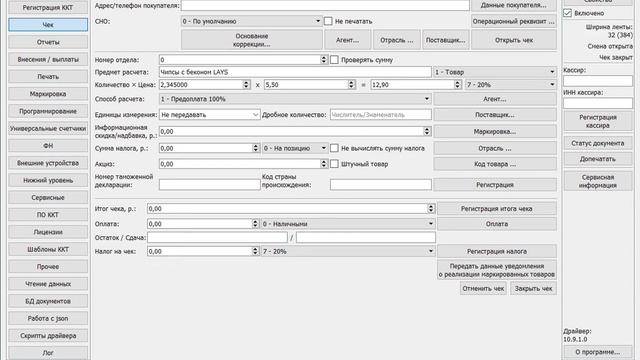This screenshot has height=360, width=640.
Task: Open payment type dropdown 0 - Наличными
Action: tap(348, 224)
